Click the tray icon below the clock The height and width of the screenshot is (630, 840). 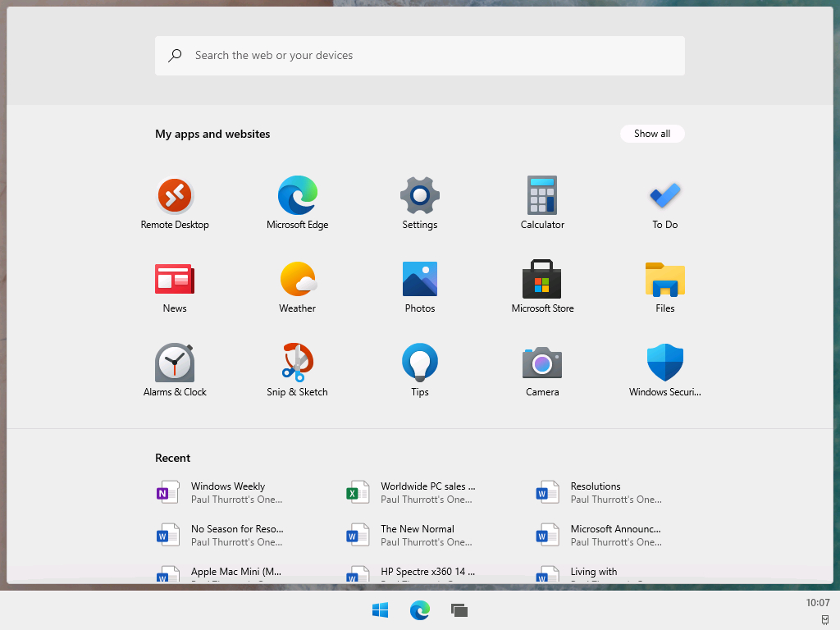click(x=825, y=620)
